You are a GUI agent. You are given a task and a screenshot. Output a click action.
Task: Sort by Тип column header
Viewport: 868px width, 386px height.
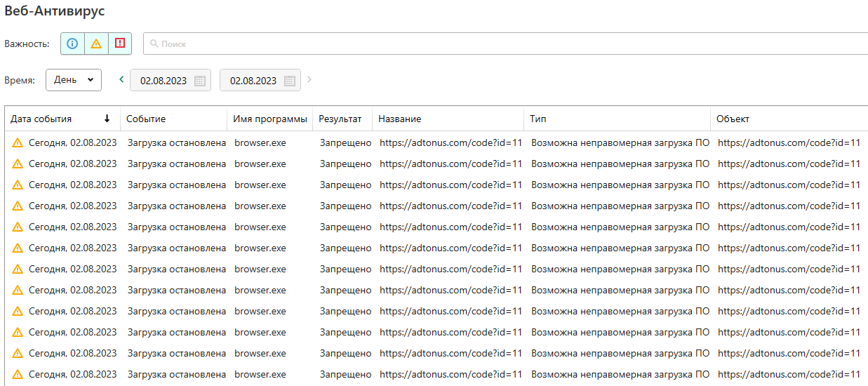[538, 119]
